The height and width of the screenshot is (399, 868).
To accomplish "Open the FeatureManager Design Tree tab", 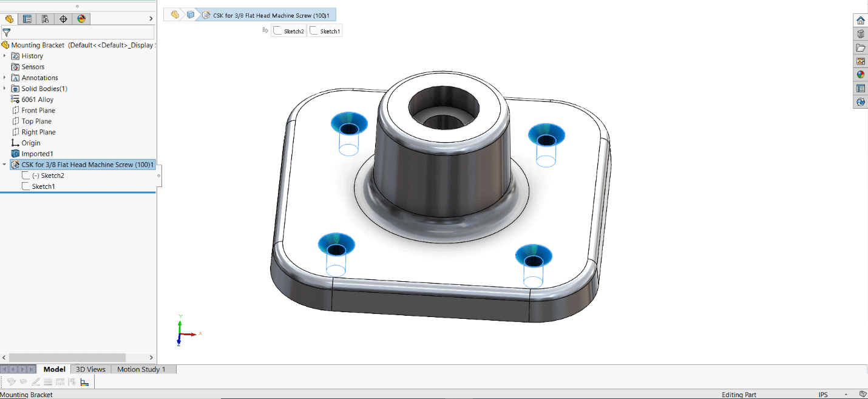I will pos(9,19).
